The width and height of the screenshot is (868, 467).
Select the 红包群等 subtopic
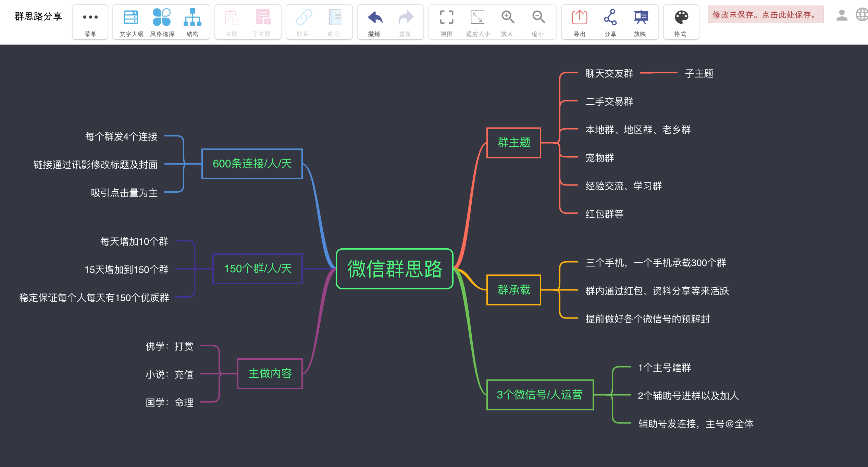point(604,214)
